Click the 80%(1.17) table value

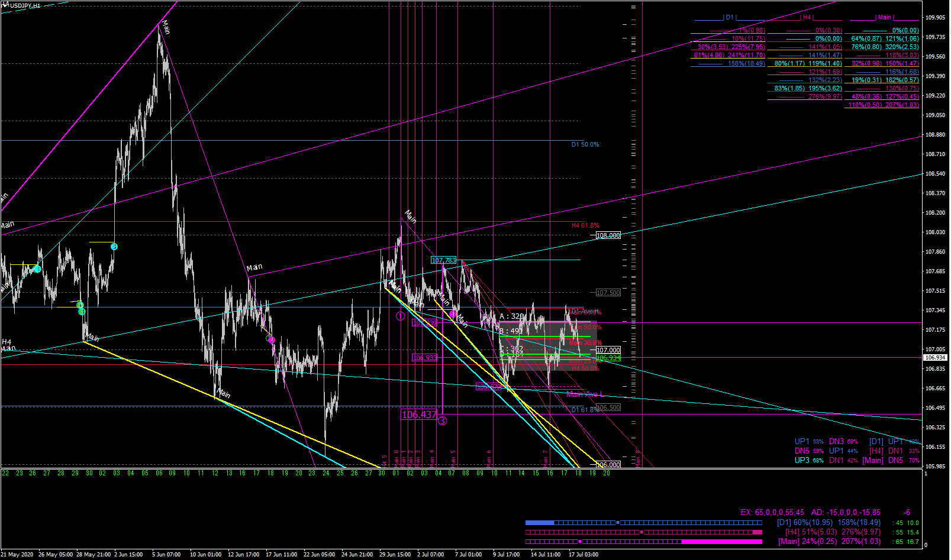(x=789, y=64)
